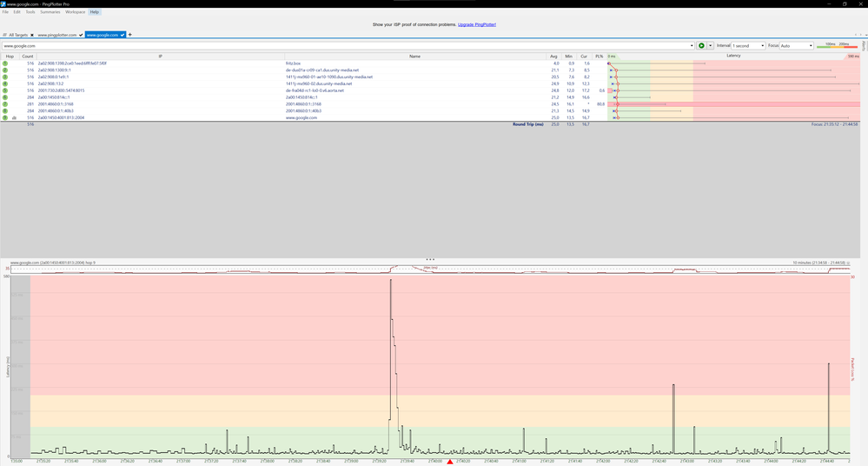Click the hop 5 green circle icon
This screenshot has height=466, width=868.
click(x=5, y=90)
